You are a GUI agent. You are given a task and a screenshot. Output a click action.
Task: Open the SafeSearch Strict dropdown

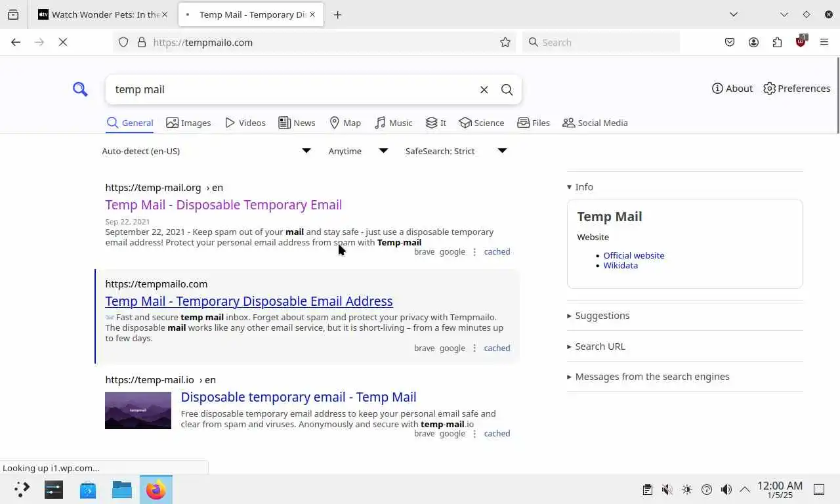tap(456, 151)
